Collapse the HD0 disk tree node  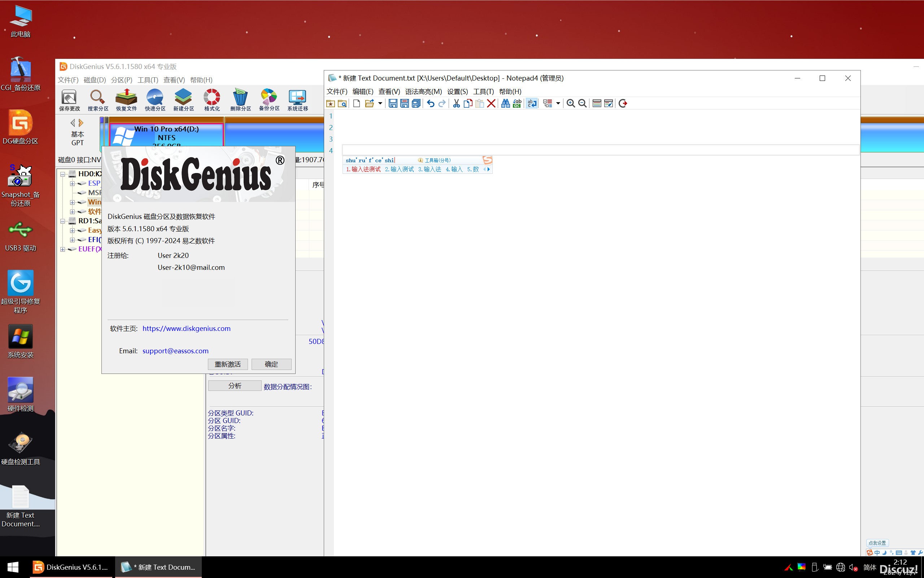point(62,174)
